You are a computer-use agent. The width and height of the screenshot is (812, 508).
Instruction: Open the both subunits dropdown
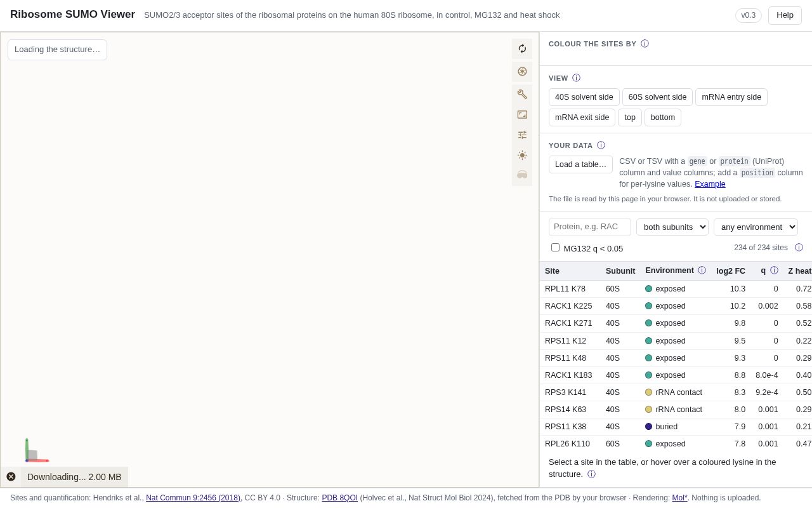pos(672,227)
